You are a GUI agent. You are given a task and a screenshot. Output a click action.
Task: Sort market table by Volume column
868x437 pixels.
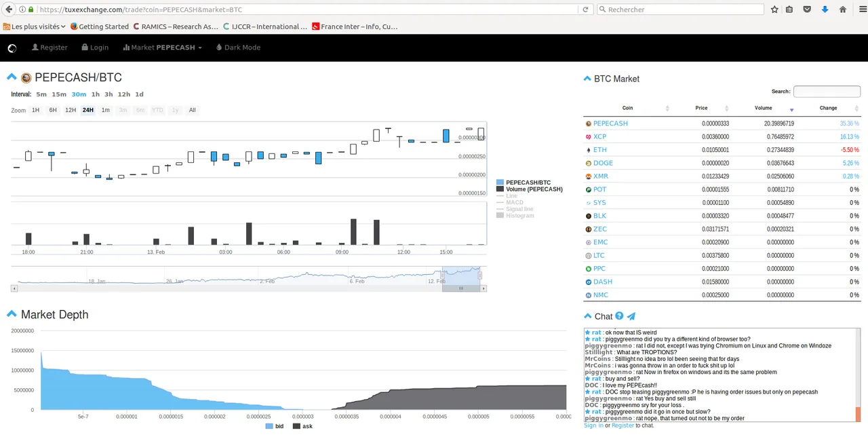[x=764, y=108]
